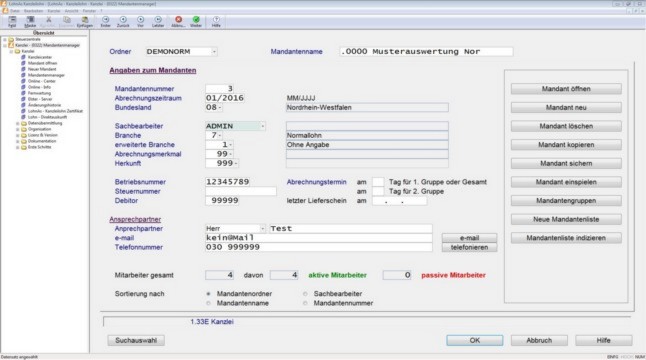
Task: Click the Fernwartung tree item icon
Action: (x=23, y=93)
